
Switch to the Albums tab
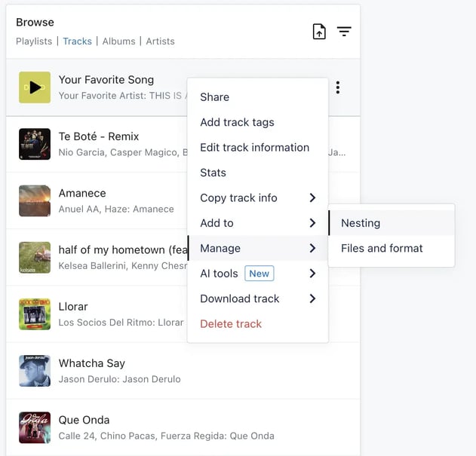point(118,41)
